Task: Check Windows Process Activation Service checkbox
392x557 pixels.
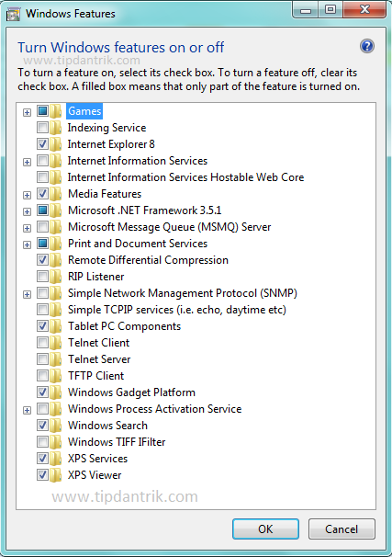Action: pyautogui.click(x=42, y=409)
